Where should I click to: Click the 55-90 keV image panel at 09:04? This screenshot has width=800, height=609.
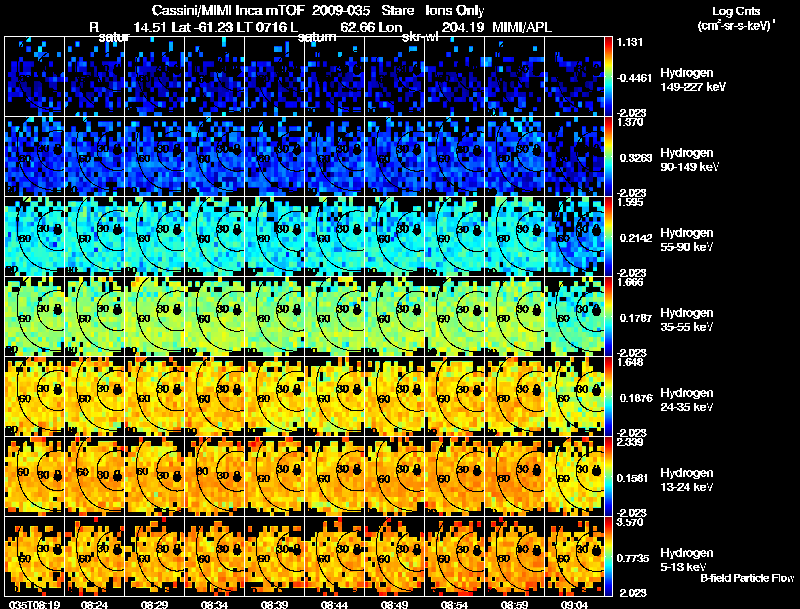tap(574, 237)
